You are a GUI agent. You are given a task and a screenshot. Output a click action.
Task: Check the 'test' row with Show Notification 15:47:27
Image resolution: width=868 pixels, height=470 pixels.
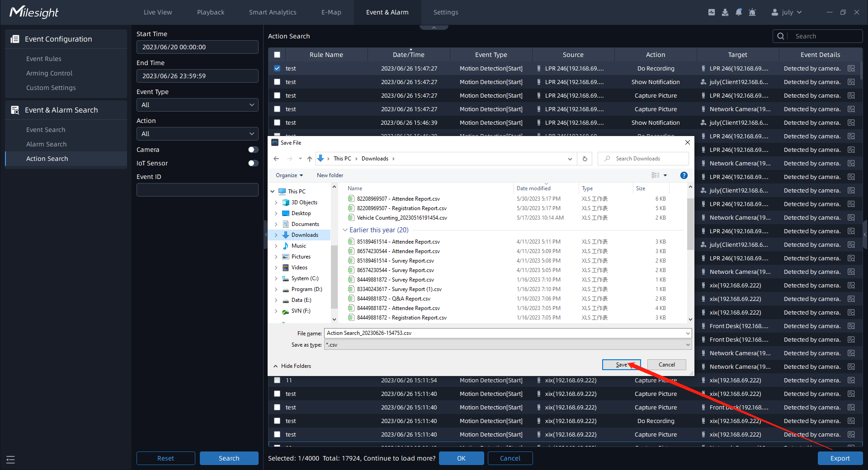pos(277,82)
